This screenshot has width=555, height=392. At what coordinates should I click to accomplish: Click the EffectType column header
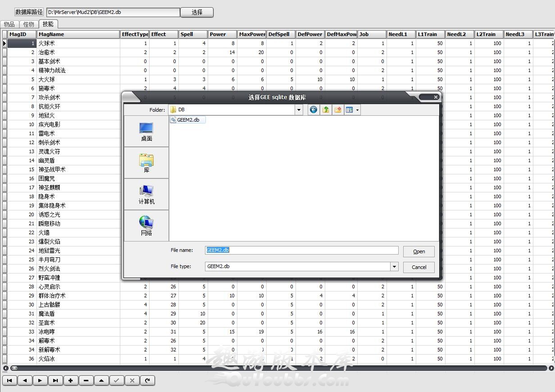[x=135, y=34]
